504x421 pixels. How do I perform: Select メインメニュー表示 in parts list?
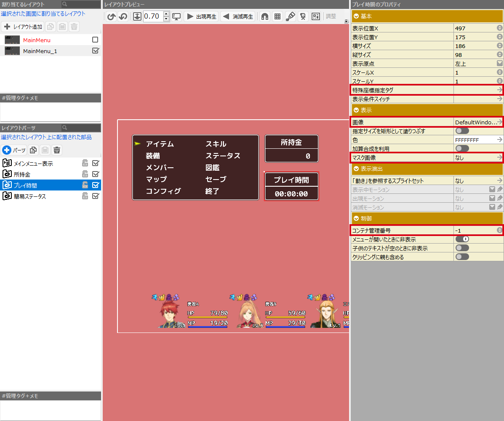[33, 164]
